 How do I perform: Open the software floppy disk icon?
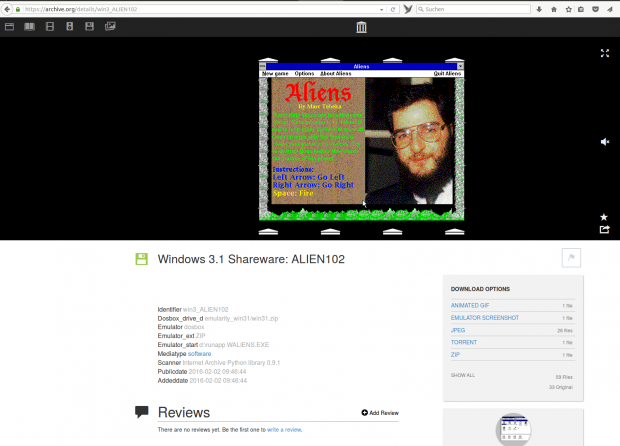click(89, 26)
